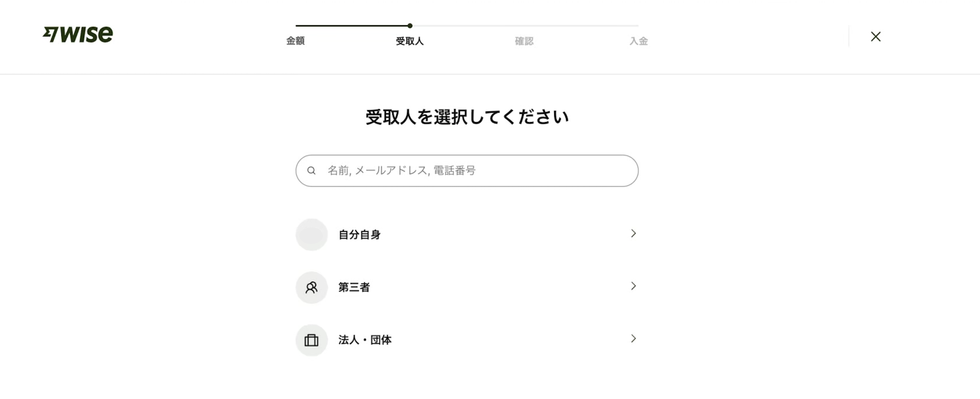Image resolution: width=980 pixels, height=399 pixels.
Task: Focus the recipient search field
Action: click(473, 171)
